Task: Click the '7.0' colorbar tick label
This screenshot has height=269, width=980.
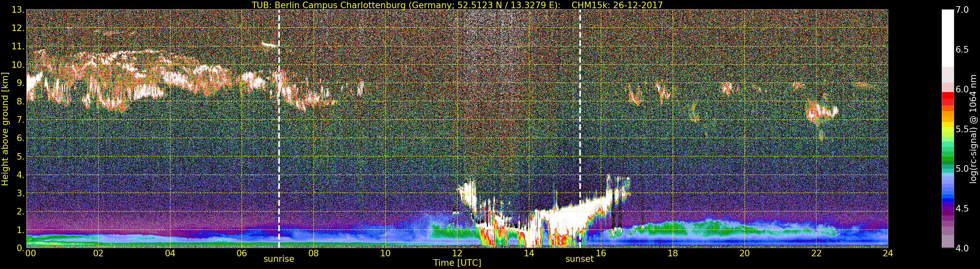Action: [x=962, y=10]
